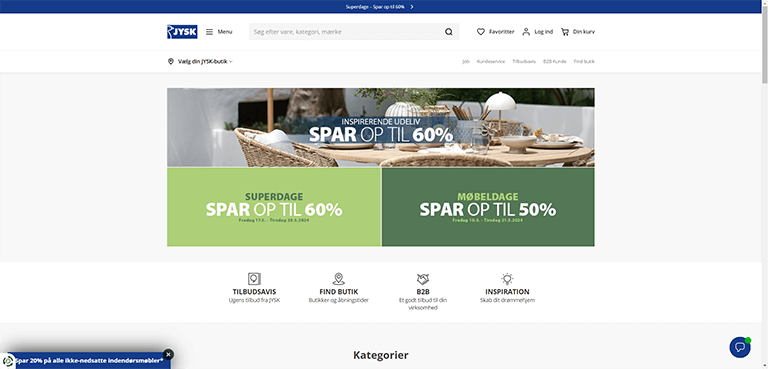Screen dimensions: 768x369
Task: Click Find butik in top navigation
Action: click(584, 62)
